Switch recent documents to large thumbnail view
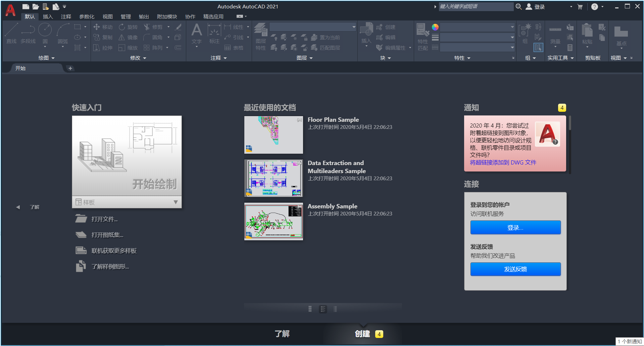The height and width of the screenshot is (346, 644). 310,309
